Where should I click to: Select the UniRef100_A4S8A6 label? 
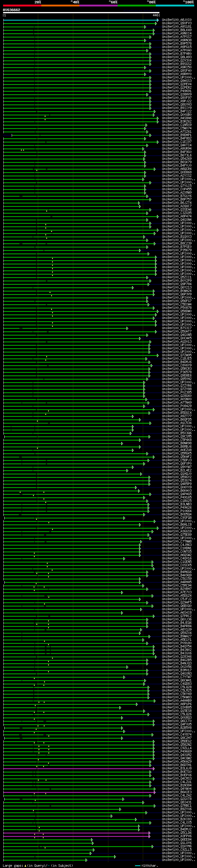[177, 118]
